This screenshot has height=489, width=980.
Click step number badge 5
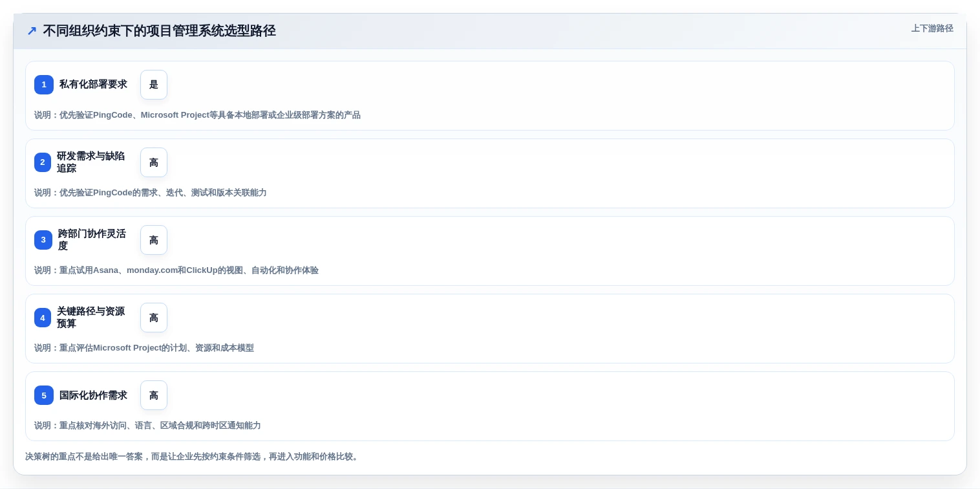(x=44, y=395)
